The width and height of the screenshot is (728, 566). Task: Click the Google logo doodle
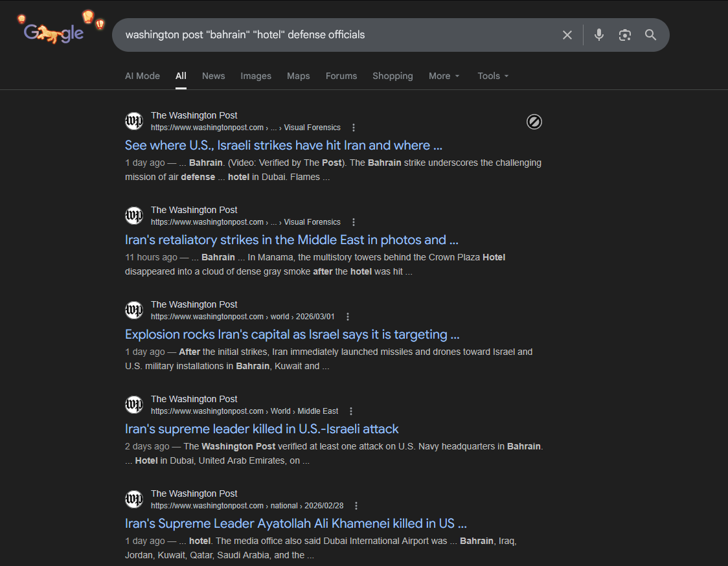coord(60,28)
